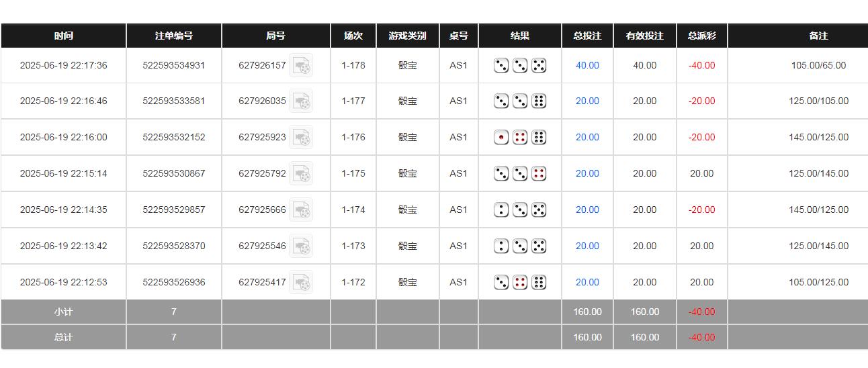
Task: Open video replay for round 627925666
Action: pyautogui.click(x=301, y=210)
